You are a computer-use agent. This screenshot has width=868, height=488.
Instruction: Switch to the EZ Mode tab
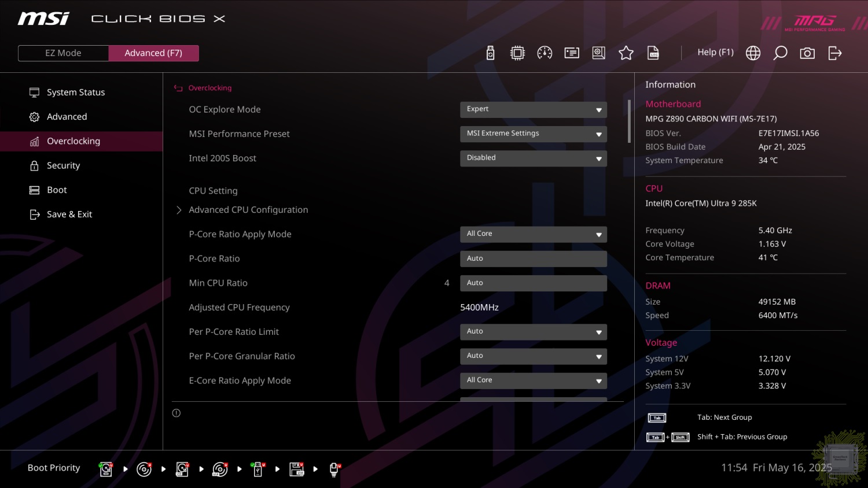click(64, 53)
